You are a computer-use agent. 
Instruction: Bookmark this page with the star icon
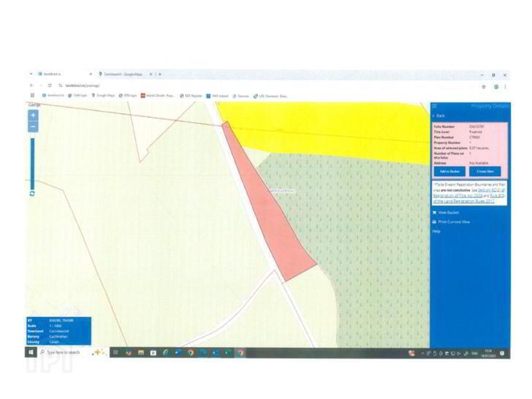484,87
